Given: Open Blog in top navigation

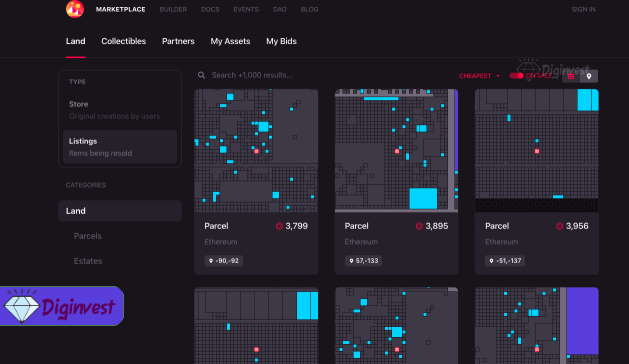Looking at the screenshot, I should click(309, 9).
